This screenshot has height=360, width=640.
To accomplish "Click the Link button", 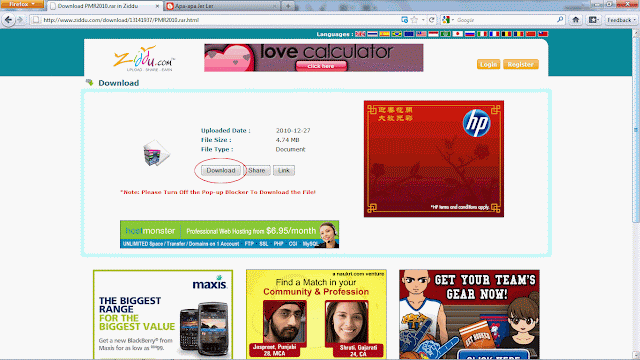I will tap(284, 170).
